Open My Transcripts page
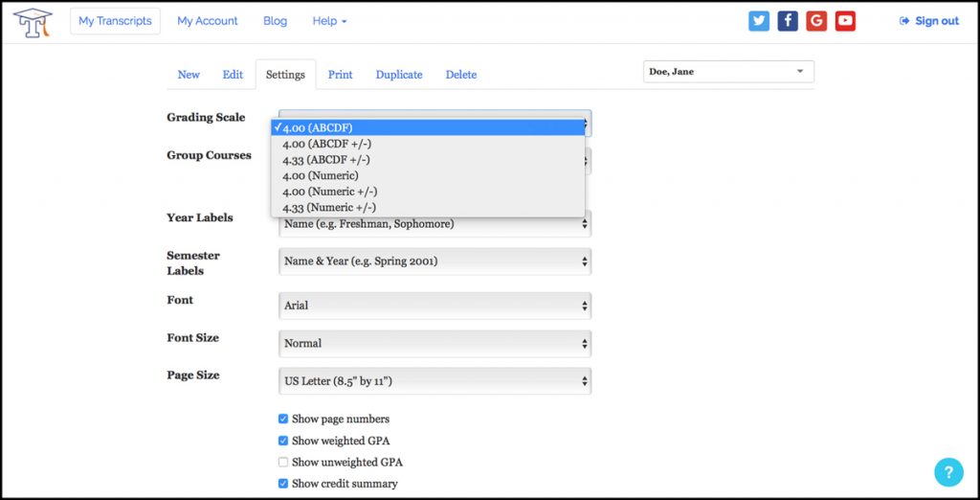 (x=115, y=21)
